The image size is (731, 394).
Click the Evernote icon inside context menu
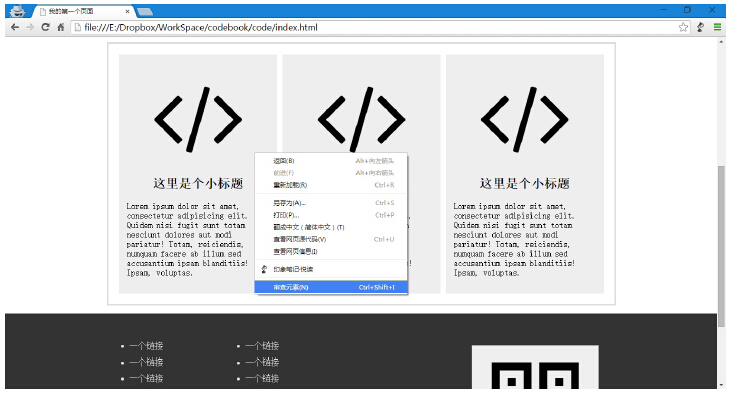264,269
